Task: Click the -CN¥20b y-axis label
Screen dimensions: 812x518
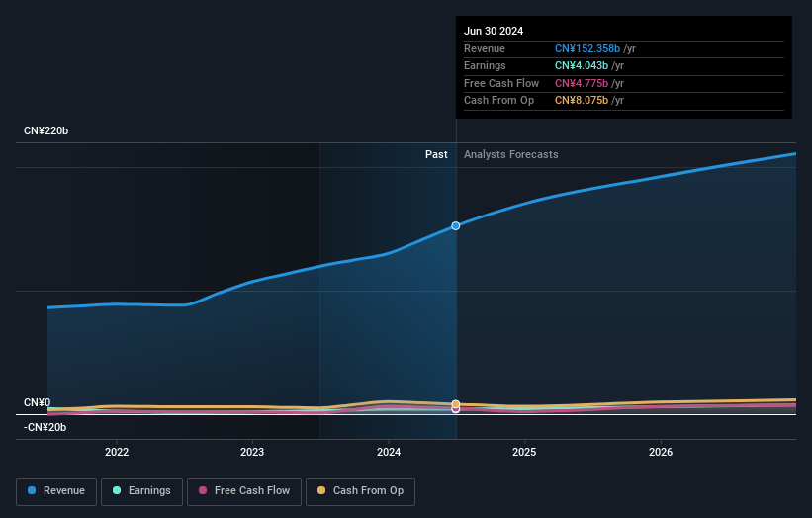Action: pos(45,427)
